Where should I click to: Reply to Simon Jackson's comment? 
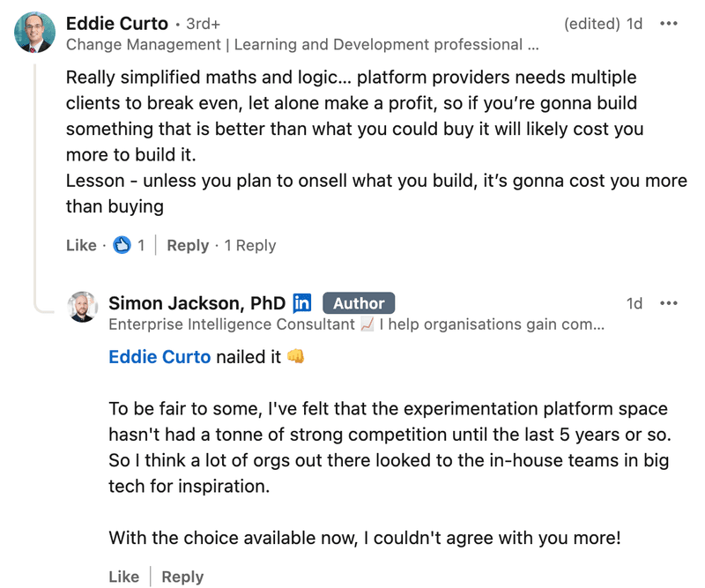click(182, 577)
